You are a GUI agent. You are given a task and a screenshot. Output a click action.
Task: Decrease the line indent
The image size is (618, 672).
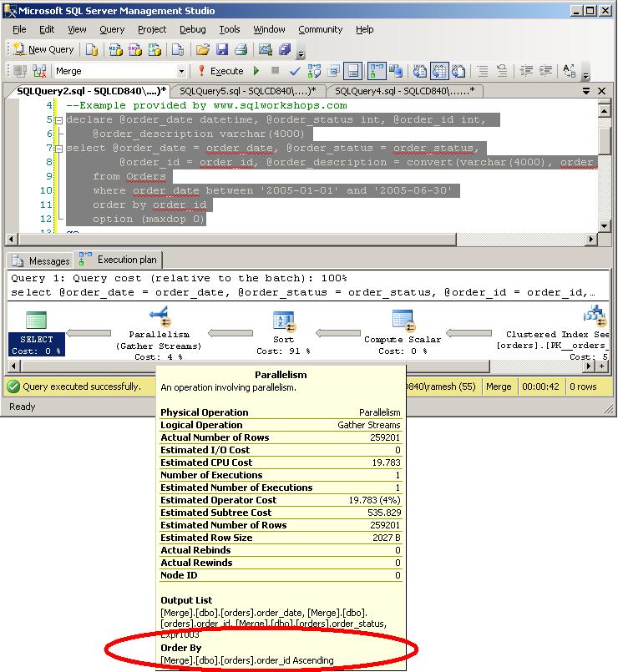(x=526, y=71)
